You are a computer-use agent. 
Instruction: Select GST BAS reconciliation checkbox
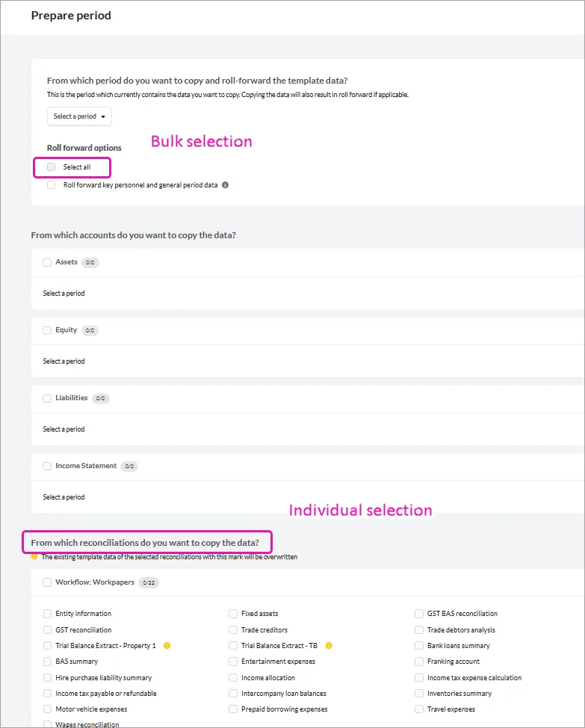(x=419, y=614)
